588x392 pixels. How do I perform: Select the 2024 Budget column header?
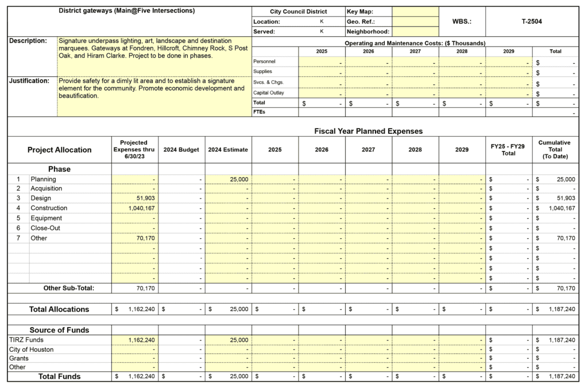[x=181, y=150]
